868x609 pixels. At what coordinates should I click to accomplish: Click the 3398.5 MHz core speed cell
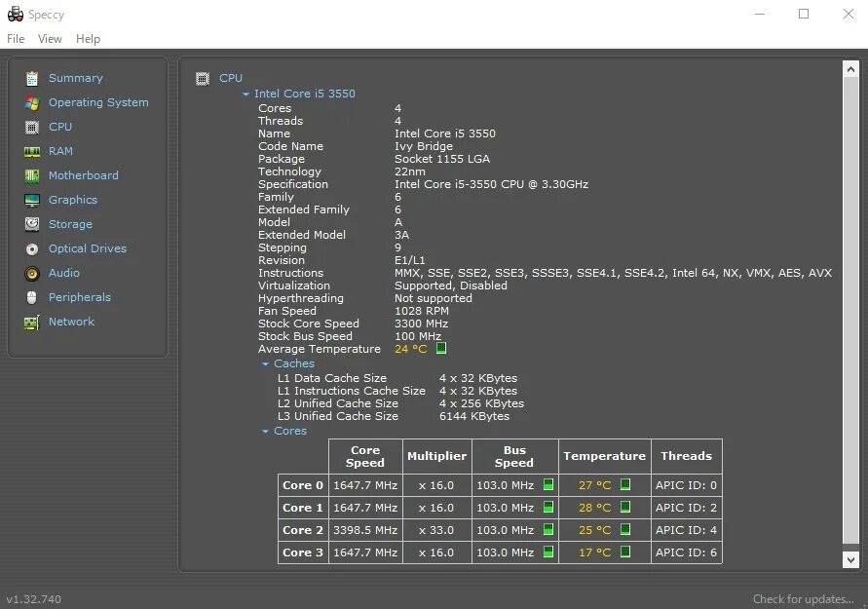[365, 530]
